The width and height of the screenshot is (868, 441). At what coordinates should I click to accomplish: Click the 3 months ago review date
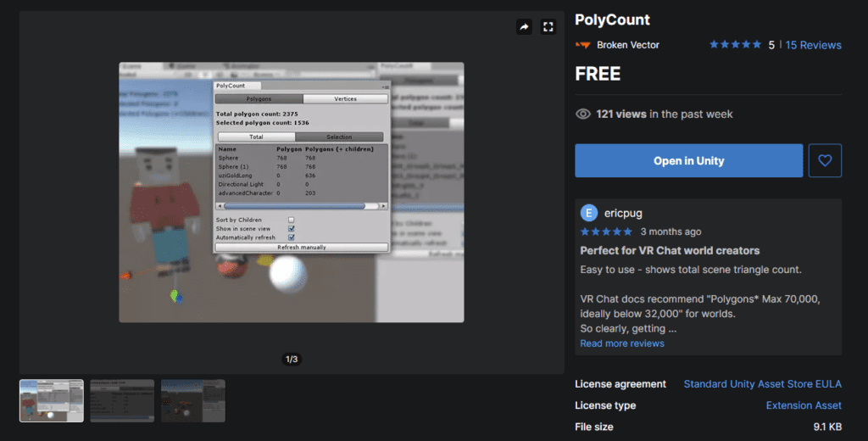[x=671, y=232]
